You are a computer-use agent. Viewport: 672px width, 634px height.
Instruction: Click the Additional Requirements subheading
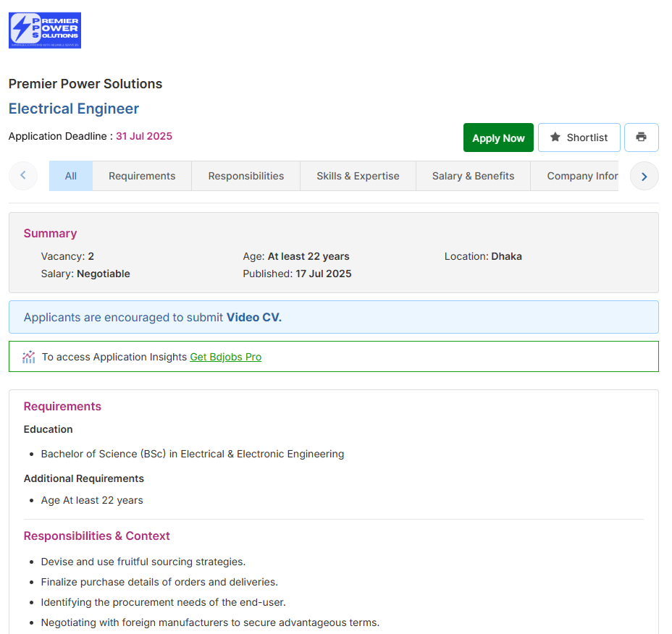[x=83, y=478]
